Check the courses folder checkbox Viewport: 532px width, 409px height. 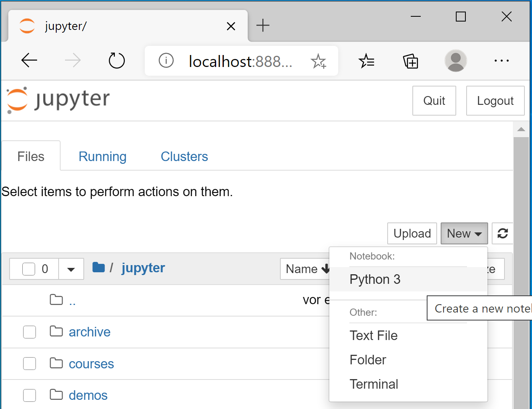30,364
